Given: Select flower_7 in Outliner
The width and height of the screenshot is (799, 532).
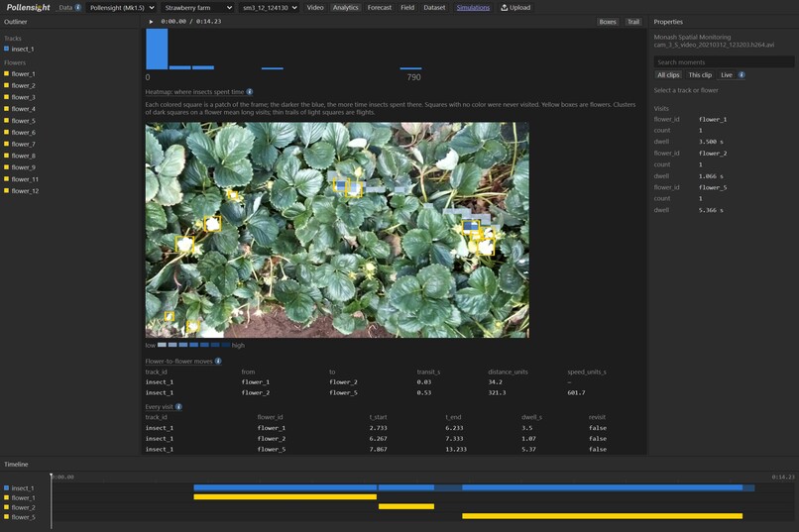Looking at the screenshot, I should (x=23, y=144).
